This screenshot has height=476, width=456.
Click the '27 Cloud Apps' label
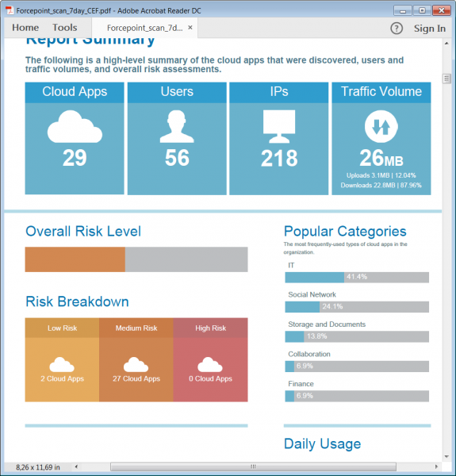point(136,378)
